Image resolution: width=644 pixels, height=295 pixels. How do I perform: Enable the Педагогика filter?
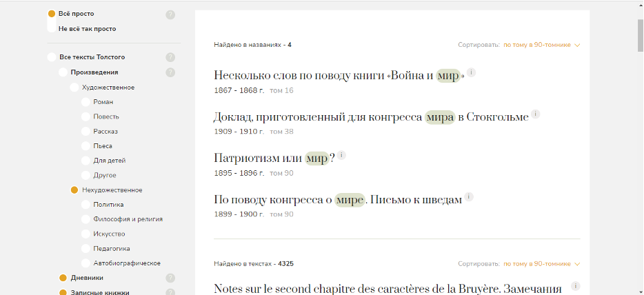point(85,249)
